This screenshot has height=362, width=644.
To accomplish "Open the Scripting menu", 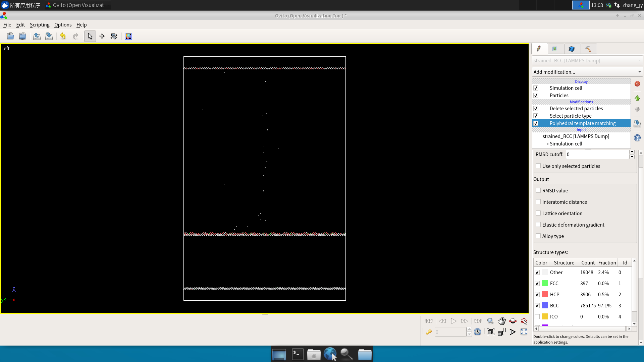I will pyautogui.click(x=39, y=25).
